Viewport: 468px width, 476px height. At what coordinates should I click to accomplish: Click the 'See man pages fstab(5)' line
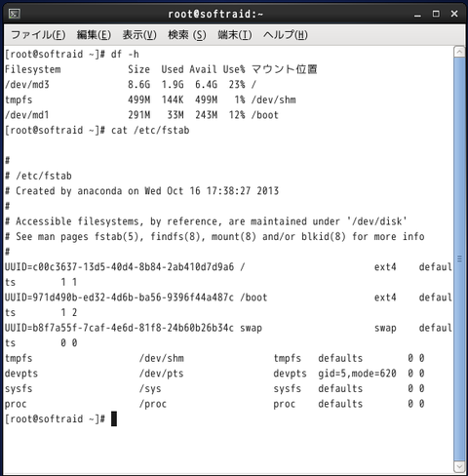[214, 236]
